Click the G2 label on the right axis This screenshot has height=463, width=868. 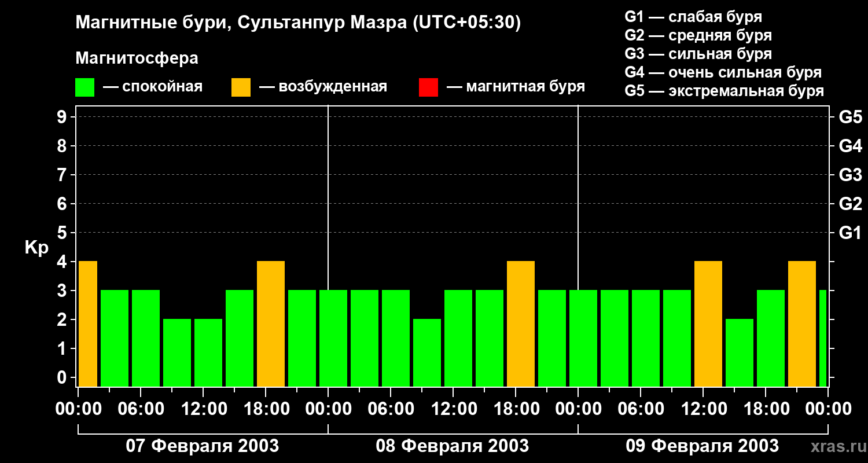[x=850, y=204]
